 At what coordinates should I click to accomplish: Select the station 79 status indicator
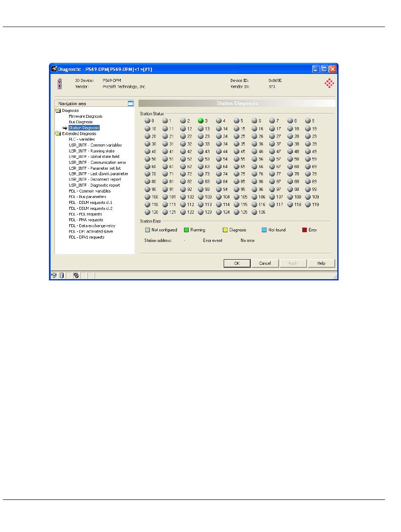(308, 174)
